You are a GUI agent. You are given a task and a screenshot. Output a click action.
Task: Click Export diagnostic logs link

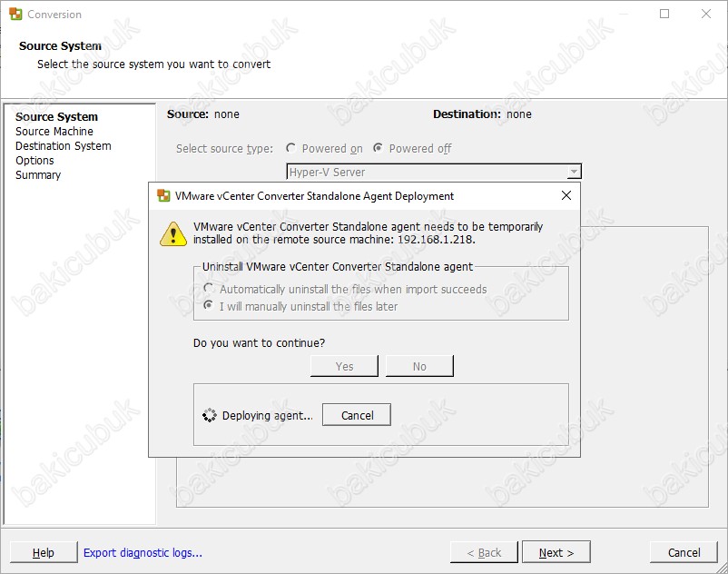143,552
